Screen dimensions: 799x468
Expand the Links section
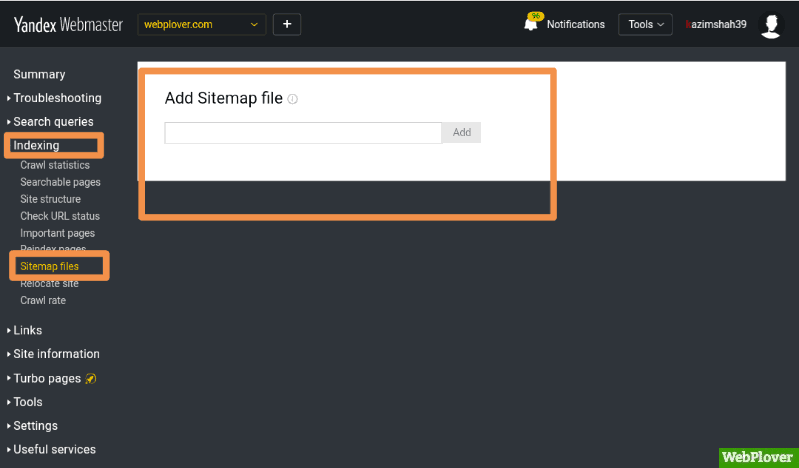[28, 330]
